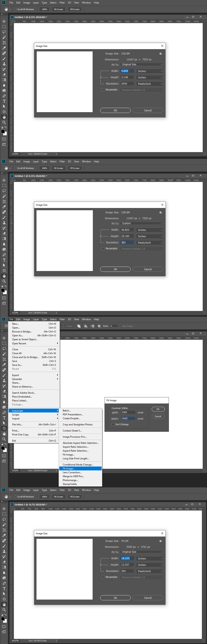
Task: Select History Brush tool in window with Resolution 2400 dialog
Action: [4, 69]
